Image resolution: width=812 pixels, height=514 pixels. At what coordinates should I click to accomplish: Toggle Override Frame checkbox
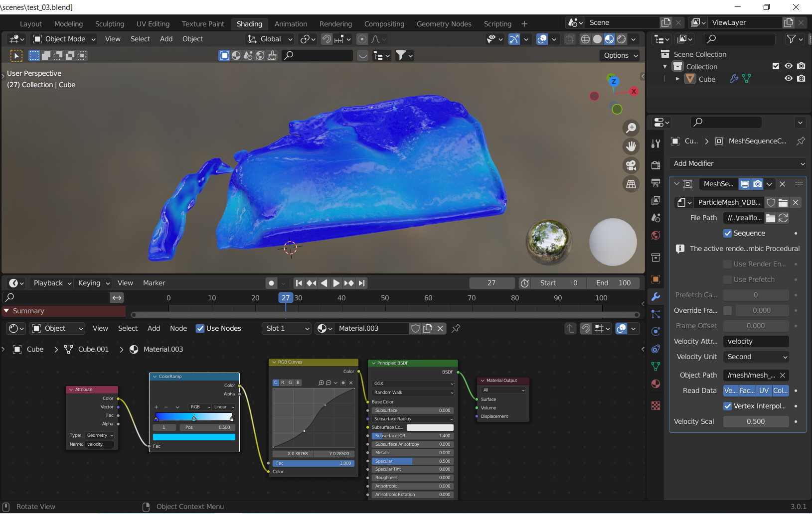click(x=727, y=310)
